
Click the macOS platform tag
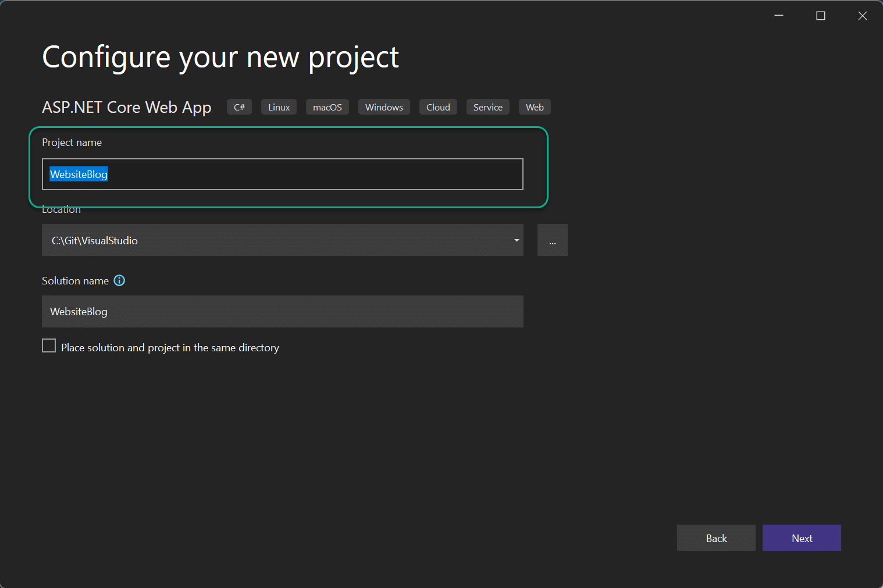pos(327,107)
